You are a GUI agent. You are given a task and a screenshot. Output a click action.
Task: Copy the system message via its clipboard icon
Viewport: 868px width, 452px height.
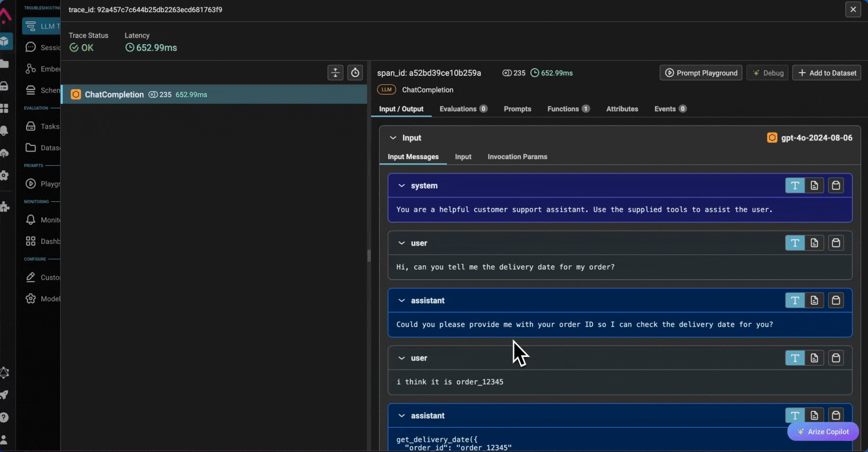[x=835, y=185]
